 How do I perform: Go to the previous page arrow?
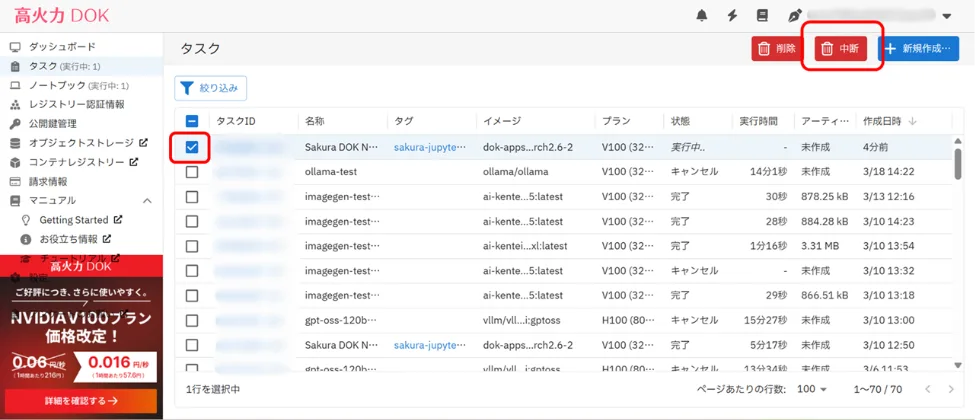pyautogui.click(x=927, y=390)
